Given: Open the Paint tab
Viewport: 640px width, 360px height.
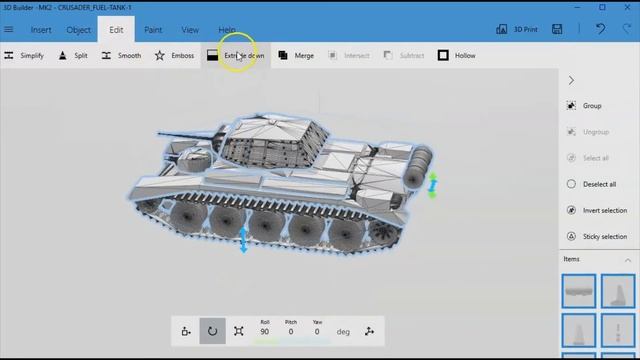Looking at the screenshot, I should 153,30.
